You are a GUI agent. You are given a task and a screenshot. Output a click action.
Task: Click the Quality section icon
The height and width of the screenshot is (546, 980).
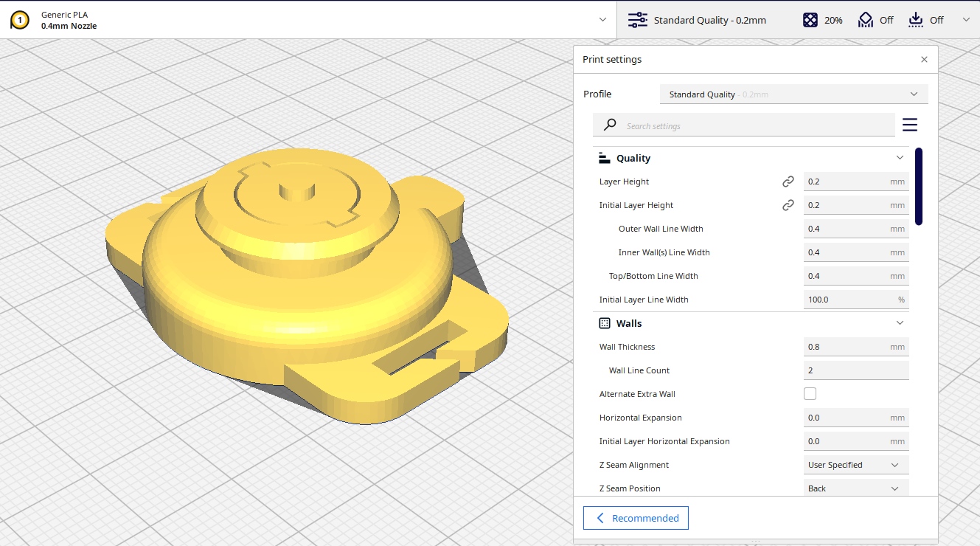click(x=605, y=158)
